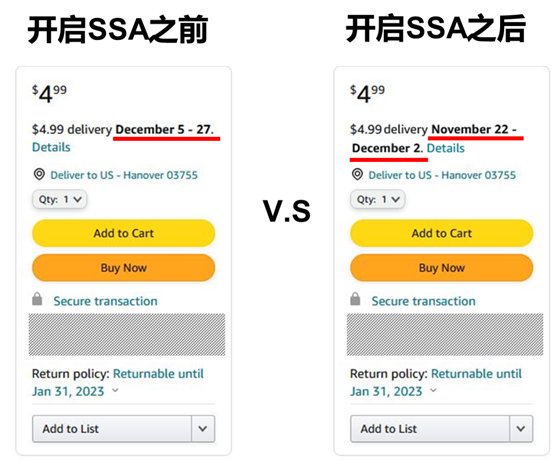Image resolution: width=554 pixels, height=462 pixels.
Task: Click Add to Cart in right buy box
Action: (441, 233)
